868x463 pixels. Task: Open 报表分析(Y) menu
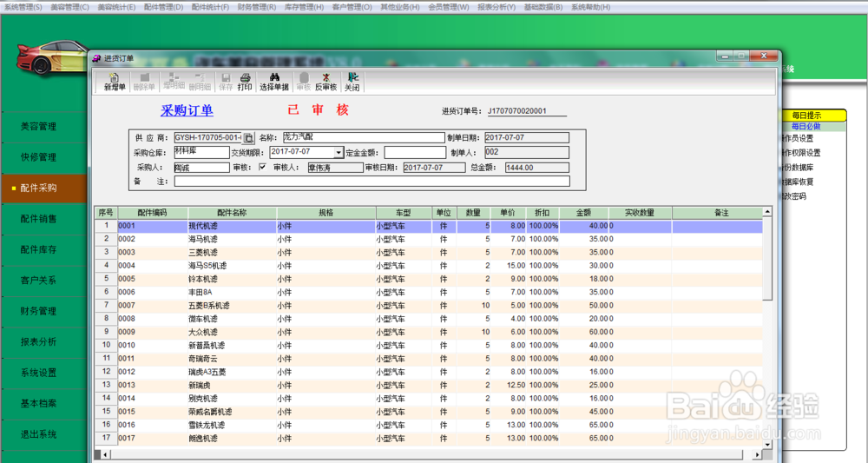[496, 7]
